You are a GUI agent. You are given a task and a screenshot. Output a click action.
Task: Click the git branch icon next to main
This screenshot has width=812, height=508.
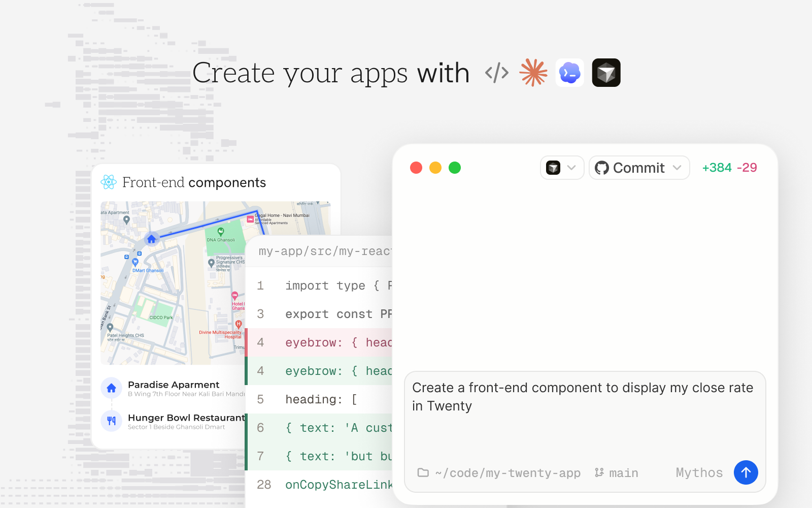pos(599,472)
